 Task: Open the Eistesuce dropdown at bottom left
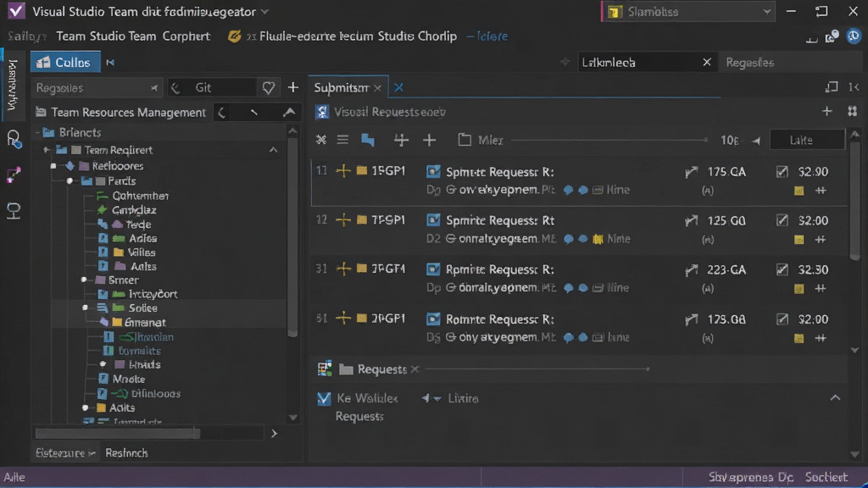coord(65,452)
